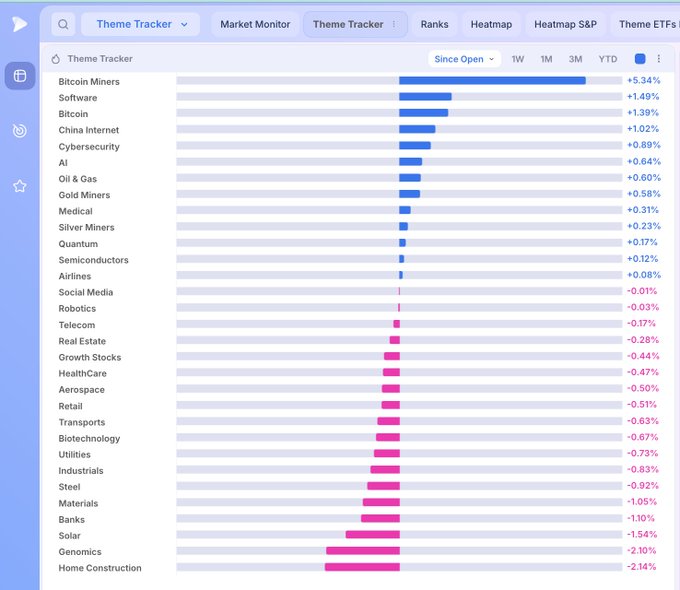Select the Oil & Gas theme label

pyautogui.click(x=78, y=179)
